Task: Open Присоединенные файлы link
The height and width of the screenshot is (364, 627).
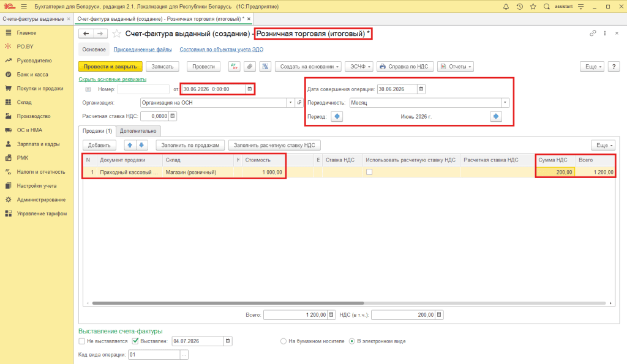Action: point(143,50)
